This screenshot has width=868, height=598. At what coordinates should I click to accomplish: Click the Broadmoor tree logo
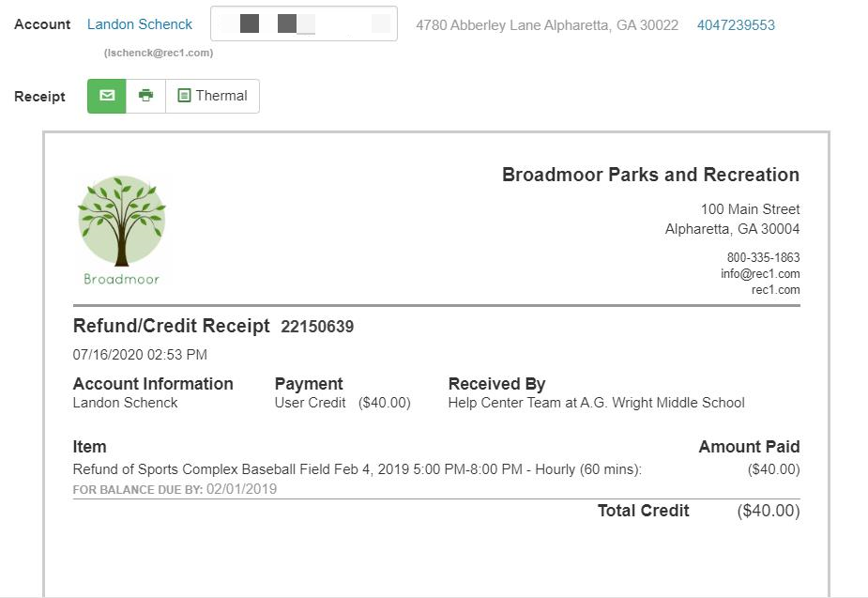point(122,230)
